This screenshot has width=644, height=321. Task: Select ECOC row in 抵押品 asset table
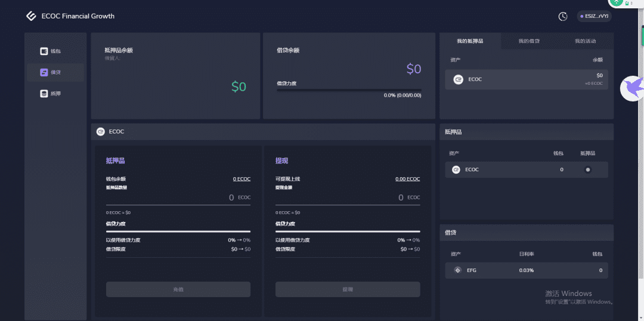(527, 169)
